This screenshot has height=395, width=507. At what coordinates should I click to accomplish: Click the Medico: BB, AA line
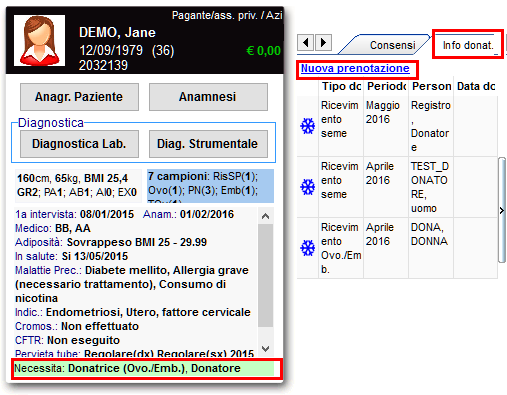pos(53,228)
